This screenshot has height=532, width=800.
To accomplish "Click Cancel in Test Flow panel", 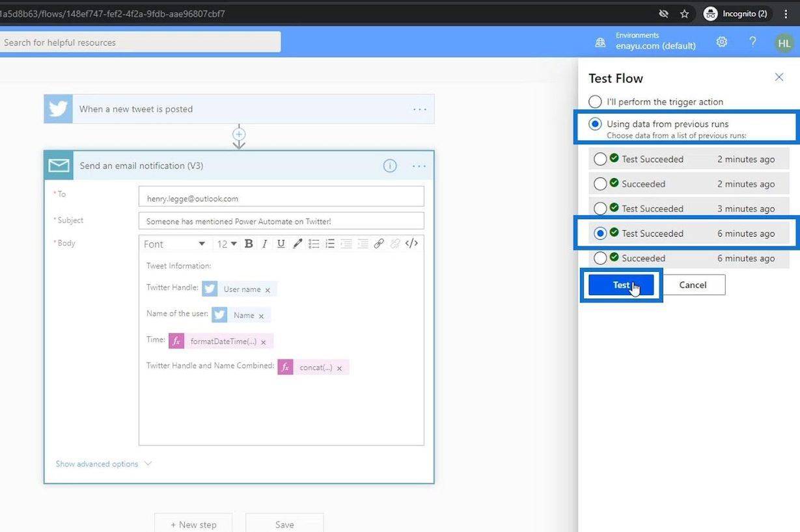I will pos(693,285).
